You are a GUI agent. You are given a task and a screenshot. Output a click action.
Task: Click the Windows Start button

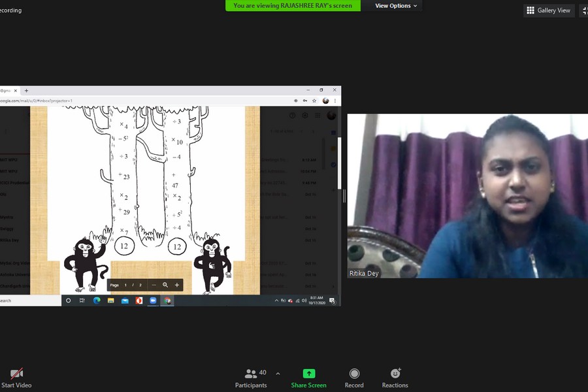[68, 301]
